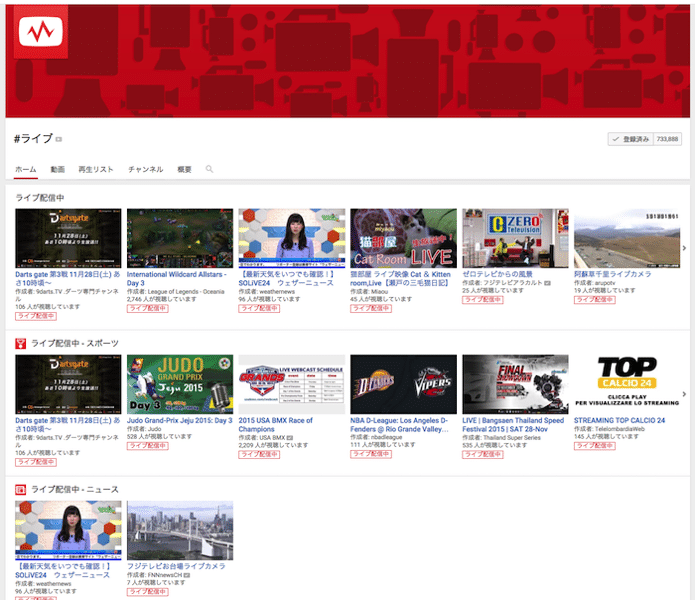Open ライブ配信中 - スポーツ section heading
Viewport: 695px width, 600px height.
[x=75, y=343]
